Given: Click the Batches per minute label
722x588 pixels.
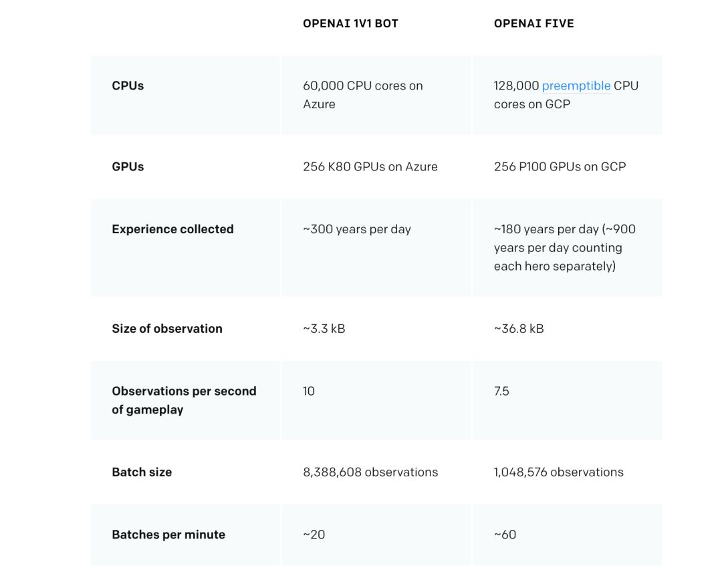Looking at the screenshot, I should (x=168, y=535).
